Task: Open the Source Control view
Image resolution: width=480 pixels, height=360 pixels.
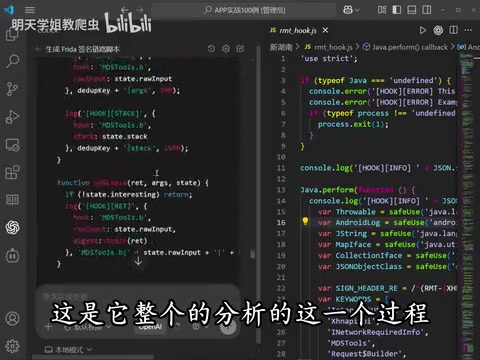Action: [13, 89]
